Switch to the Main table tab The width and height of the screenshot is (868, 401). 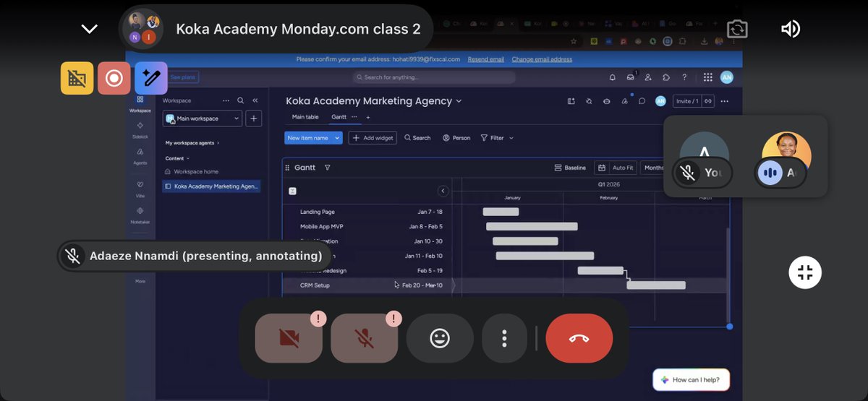pyautogui.click(x=305, y=117)
